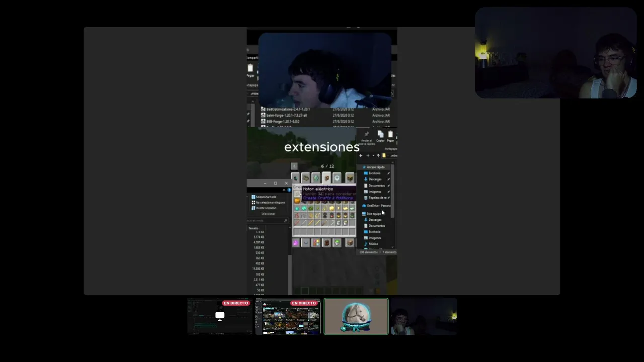Minimize the small Explorer window
Image resolution: width=644 pixels, height=362 pixels.
[265, 183]
